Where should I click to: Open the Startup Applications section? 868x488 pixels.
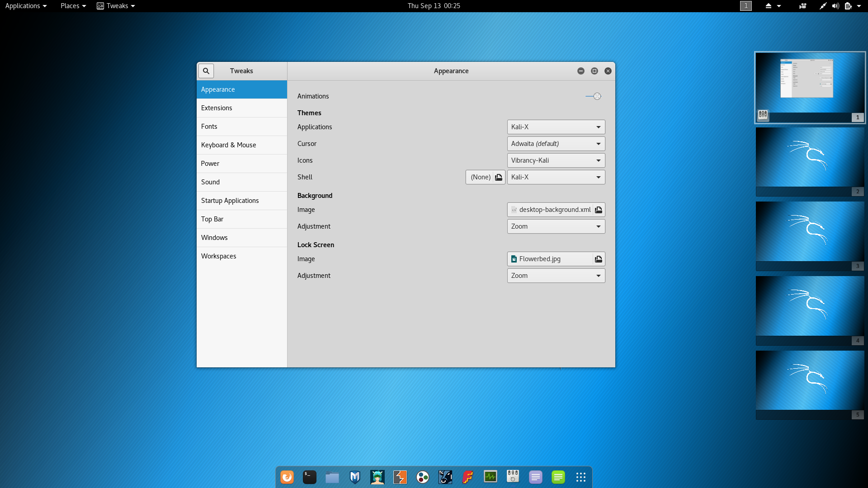[x=230, y=201]
